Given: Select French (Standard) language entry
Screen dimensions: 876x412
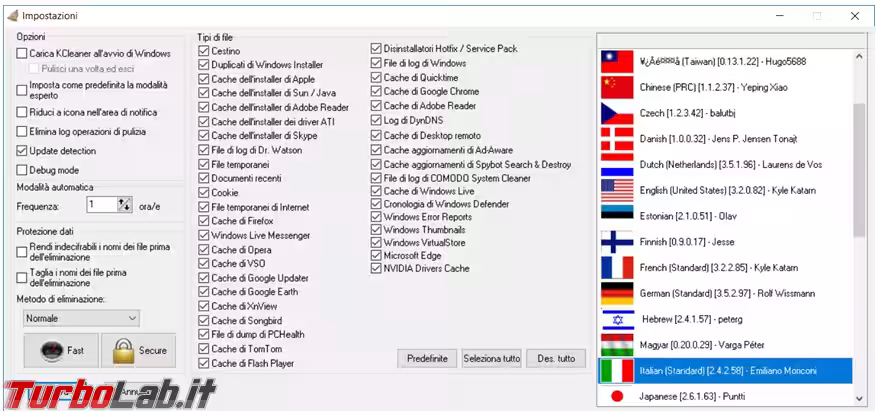Looking at the screenshot, I should pos(726,267).
